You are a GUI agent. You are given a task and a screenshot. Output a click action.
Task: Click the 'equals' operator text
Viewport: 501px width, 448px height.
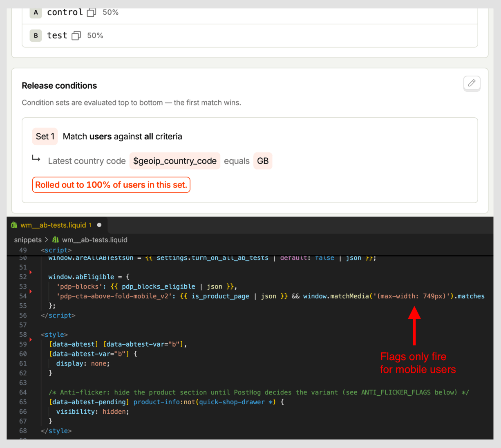[237, 161]
